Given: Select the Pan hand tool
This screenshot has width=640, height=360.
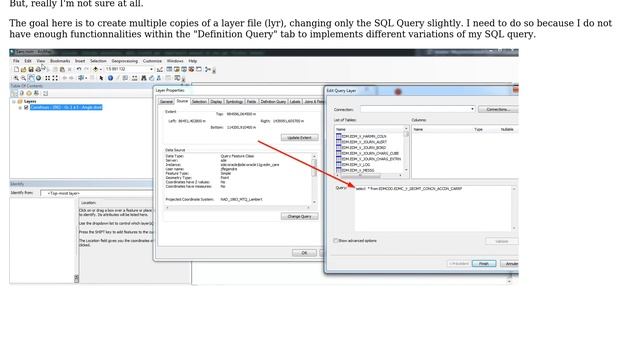Looking at the screenshot, I should [x=31, y=78].
